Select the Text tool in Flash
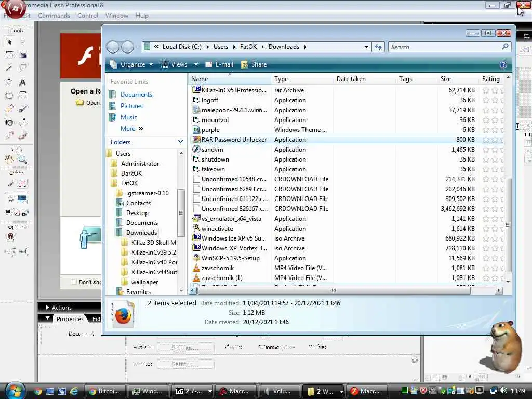The image size is (532, 399). pos(22,82)
